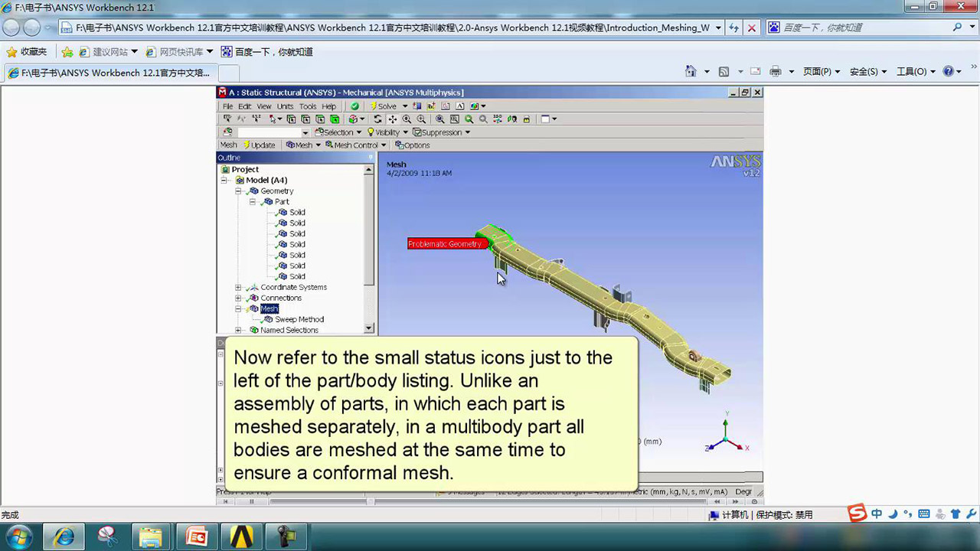Open the extend selection cube dropdown
Viewport: 980px width, 551px height.
pos(357,119)
